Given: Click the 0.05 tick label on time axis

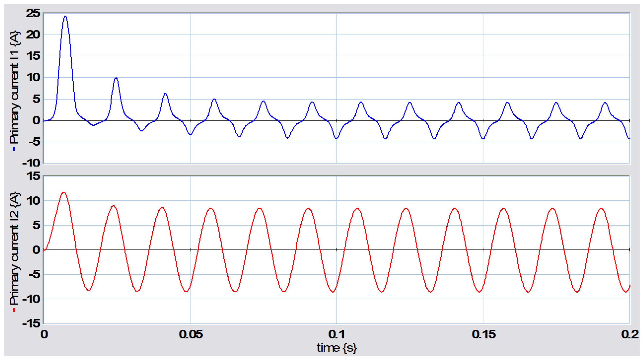Looking at the screenshot, I should pyautogui.click(x=190, y=335).
